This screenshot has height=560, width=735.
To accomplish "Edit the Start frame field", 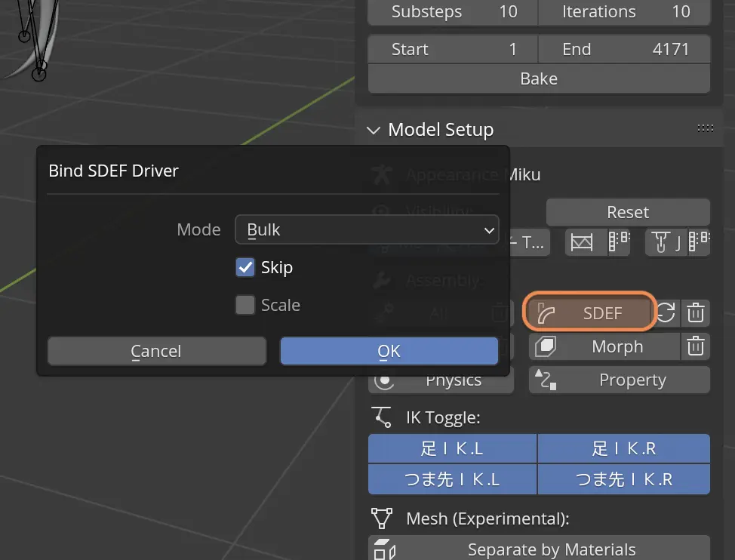I will (x=453, y=49).
